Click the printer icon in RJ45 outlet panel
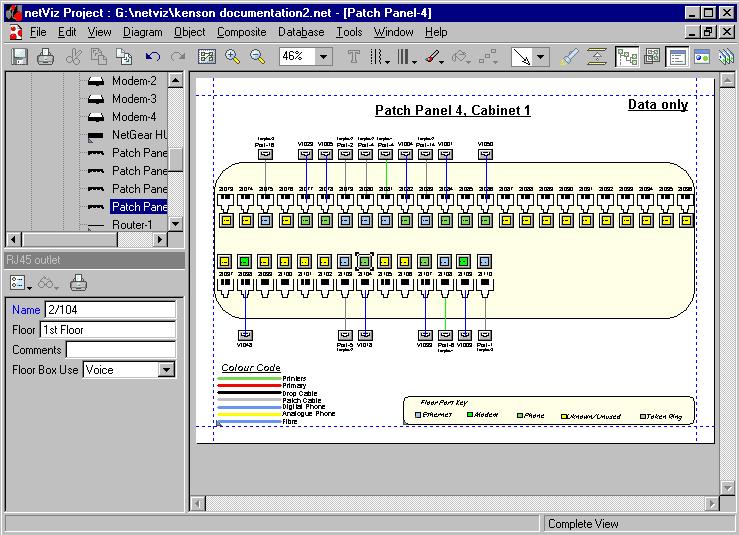Image resolution: width=739 pixels, height=535 pixels. (x=78, y=283)
